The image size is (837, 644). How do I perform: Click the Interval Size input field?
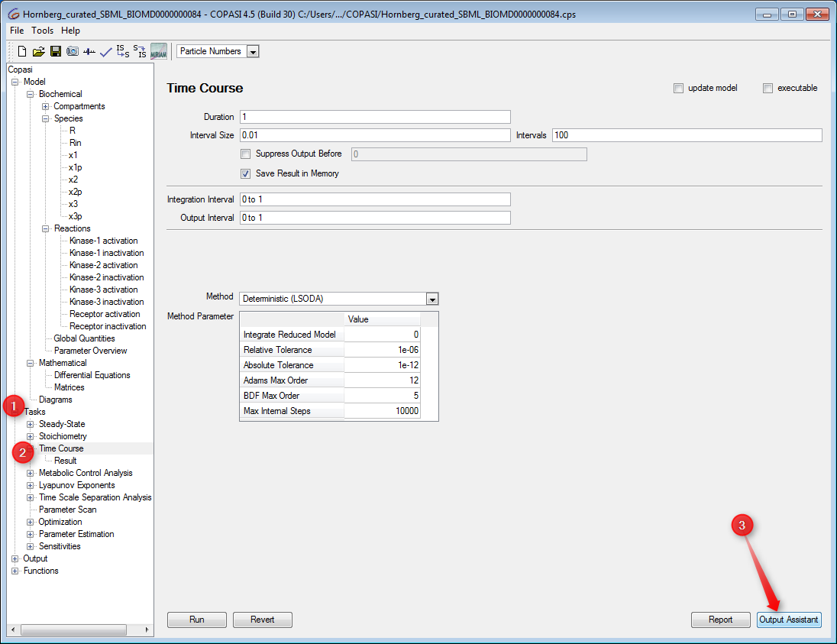click(375, 136)
